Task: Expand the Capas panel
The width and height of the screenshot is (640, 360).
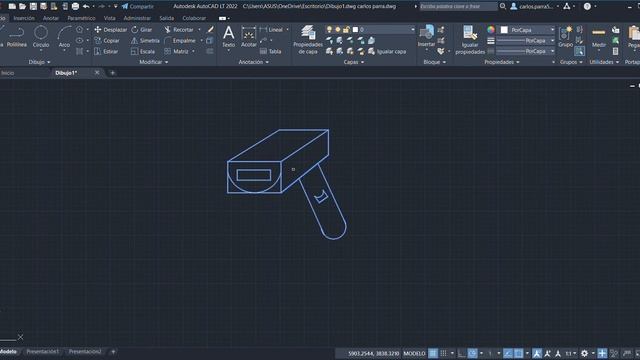Action: coord(353,62)
